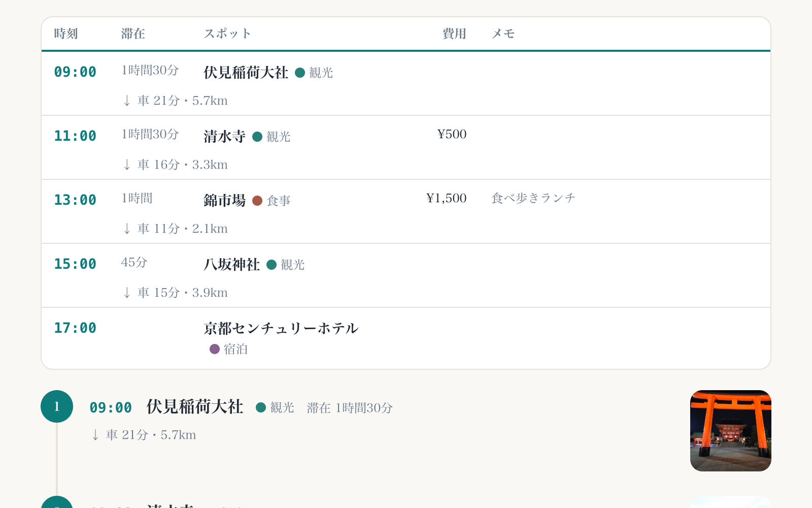Screen dimensions: 812x508
Task: Click down arrow in timeline travel leg 5.7km
Action: (x=95, y=435)
